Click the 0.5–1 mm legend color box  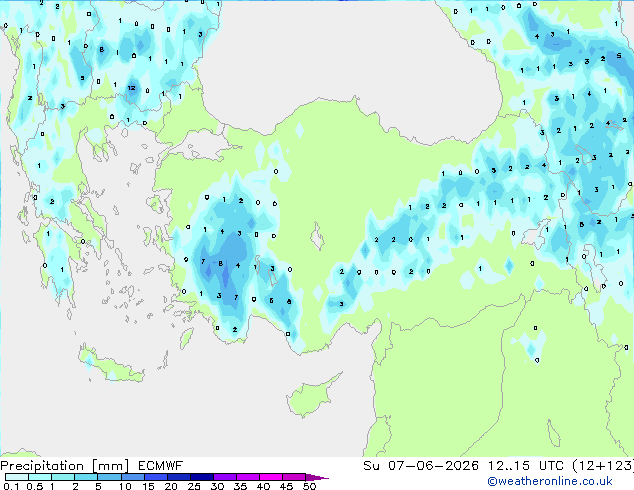point(40,477)
